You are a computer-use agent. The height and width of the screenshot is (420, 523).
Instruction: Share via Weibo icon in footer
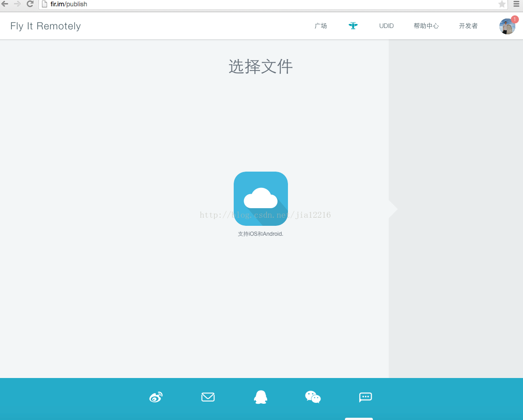[156, 397]
